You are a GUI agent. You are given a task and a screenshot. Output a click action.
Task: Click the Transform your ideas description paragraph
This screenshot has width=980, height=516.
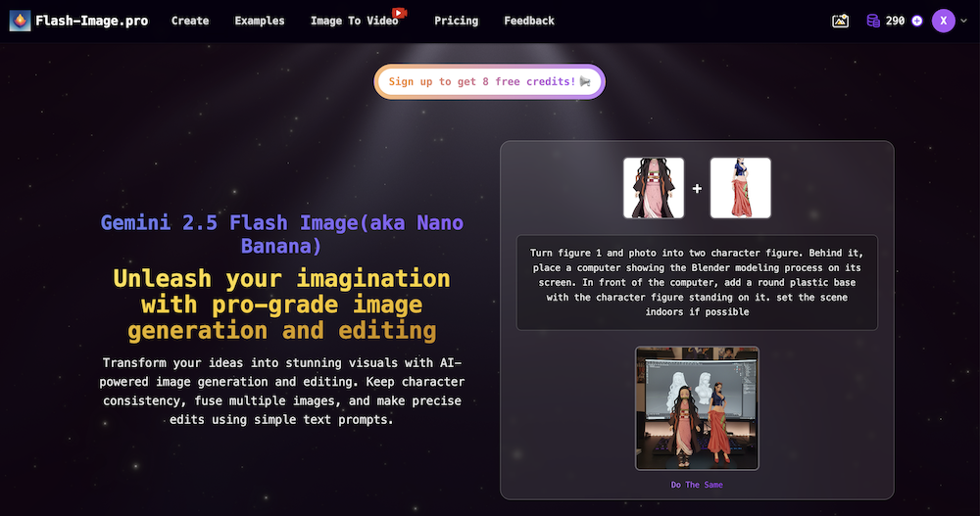point(282,391)
